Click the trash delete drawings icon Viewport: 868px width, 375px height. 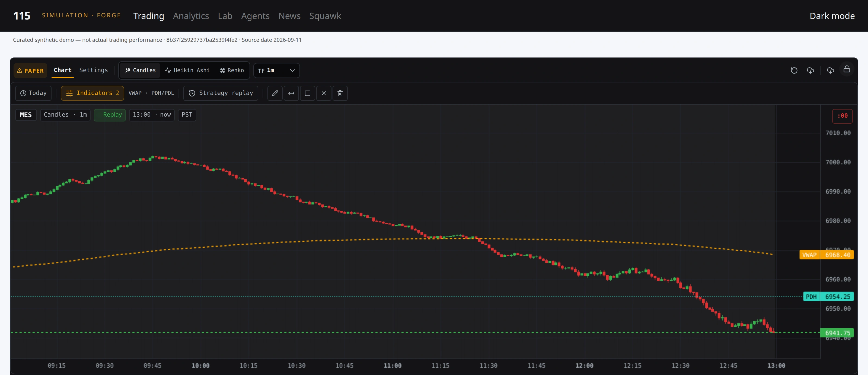(340, 93)
